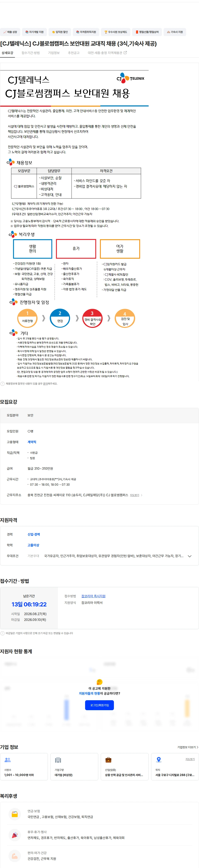Open 지도보기 link next to work address
This screenshot has height=868, width=199.
point(134,495)
